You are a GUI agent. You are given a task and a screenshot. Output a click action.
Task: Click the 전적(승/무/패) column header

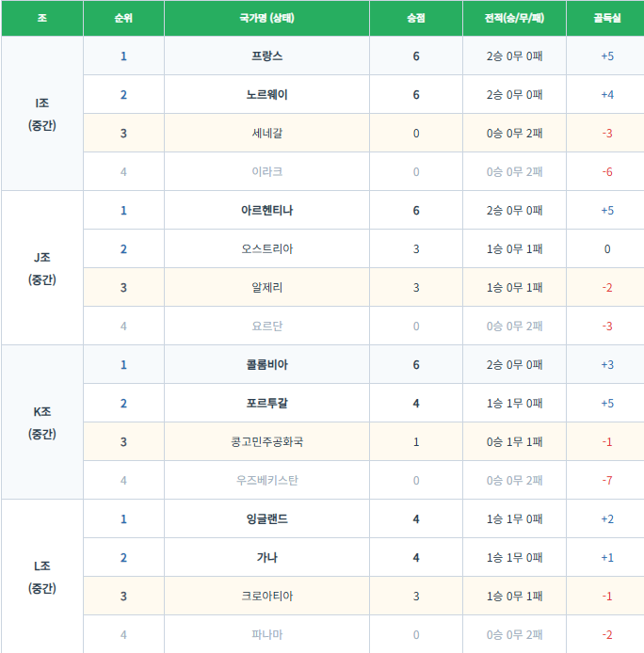[514, 18]
